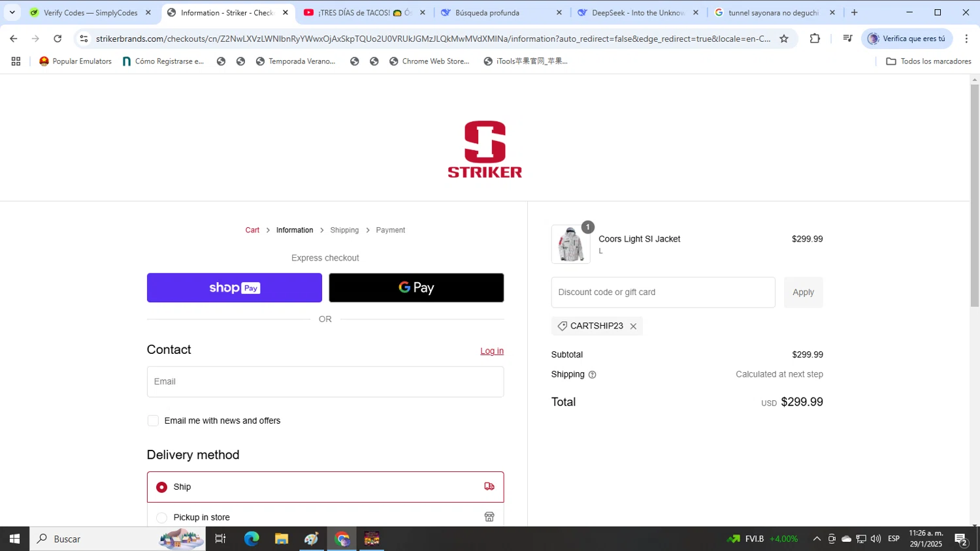Close the Verify Codes tab
980x551 pixels.
pos(148,12)
